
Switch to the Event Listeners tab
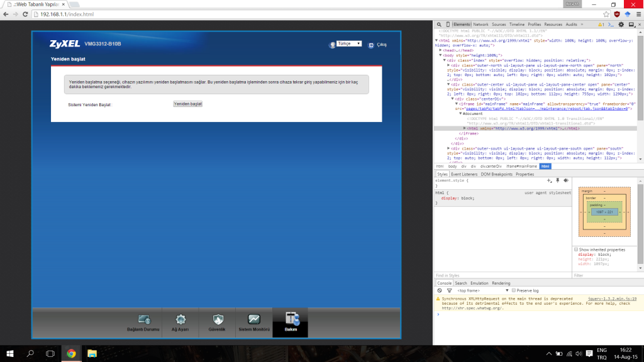[x=465, y=174]
